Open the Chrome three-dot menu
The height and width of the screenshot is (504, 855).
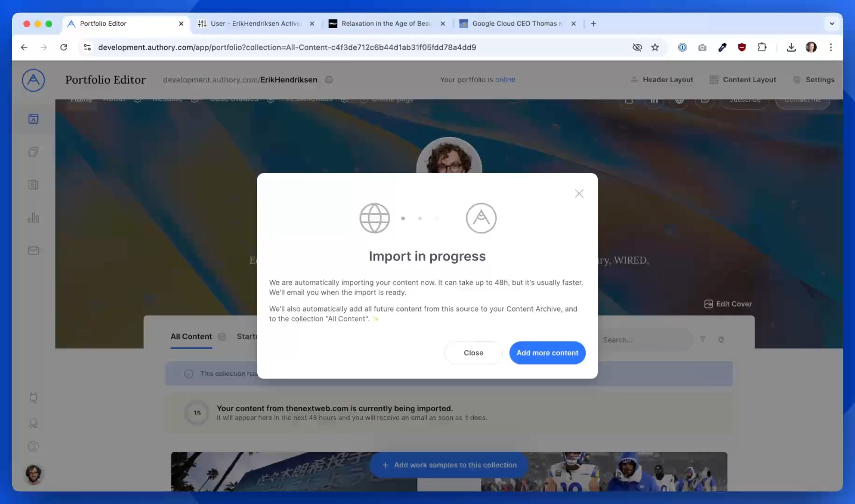coord(831,47)
